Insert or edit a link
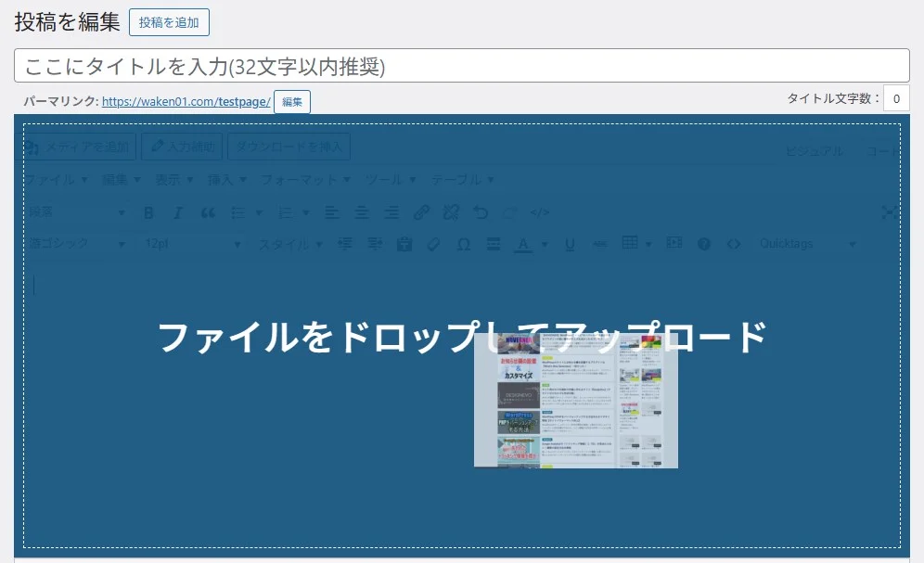Image resolution: width=924 pixels, height=563 pixels. click(x=421, y=212)
